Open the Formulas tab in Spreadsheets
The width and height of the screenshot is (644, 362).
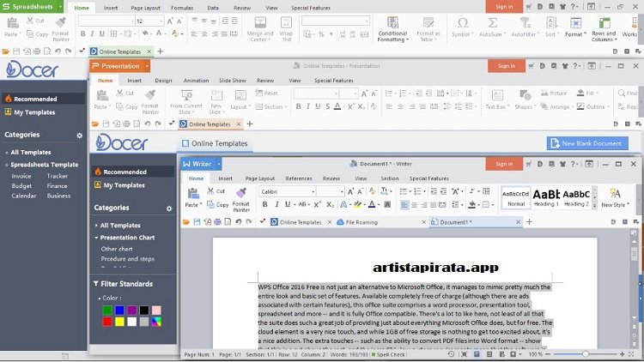[182, 8]
